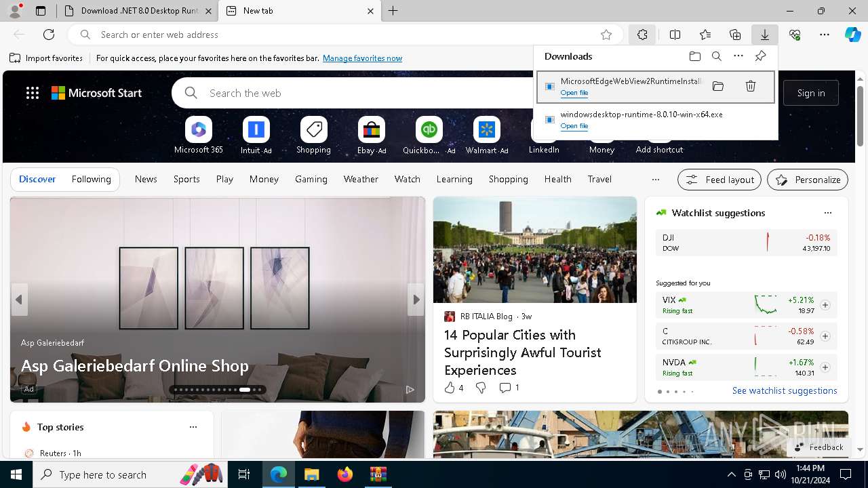
Task: Go to next carousel slide
Action: (416, 300)
